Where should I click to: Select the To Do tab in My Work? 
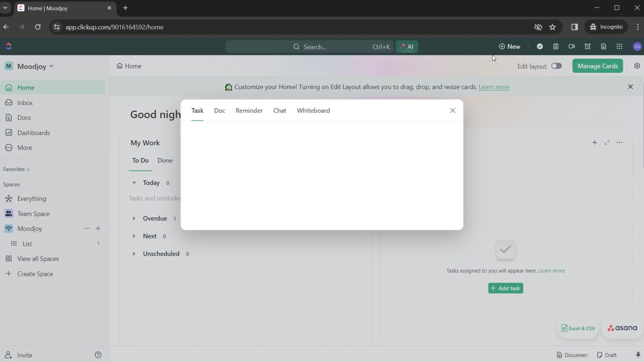coord(140,161)
